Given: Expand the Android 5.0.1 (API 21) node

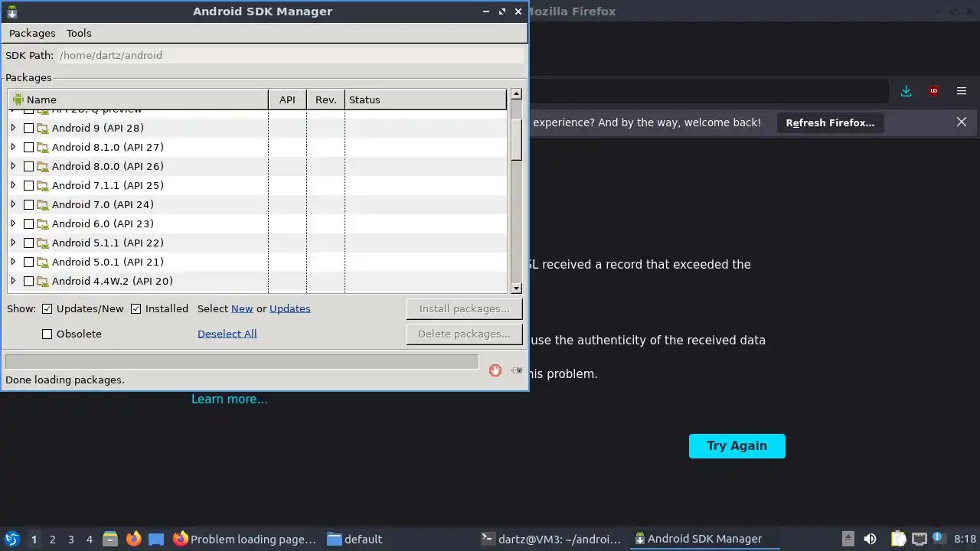Looking at the screenshot, I should pos(13,262).
